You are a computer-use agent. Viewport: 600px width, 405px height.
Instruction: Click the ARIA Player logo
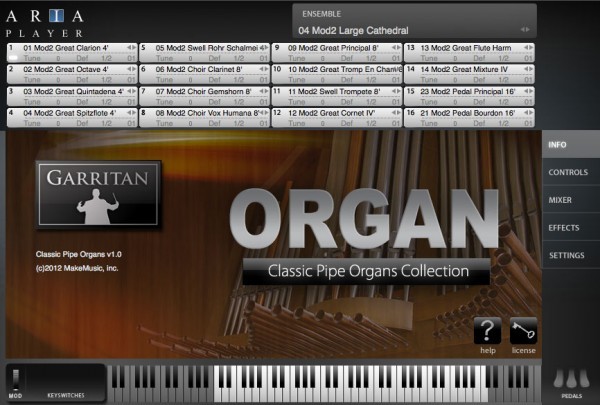click(x=45, y=24)
